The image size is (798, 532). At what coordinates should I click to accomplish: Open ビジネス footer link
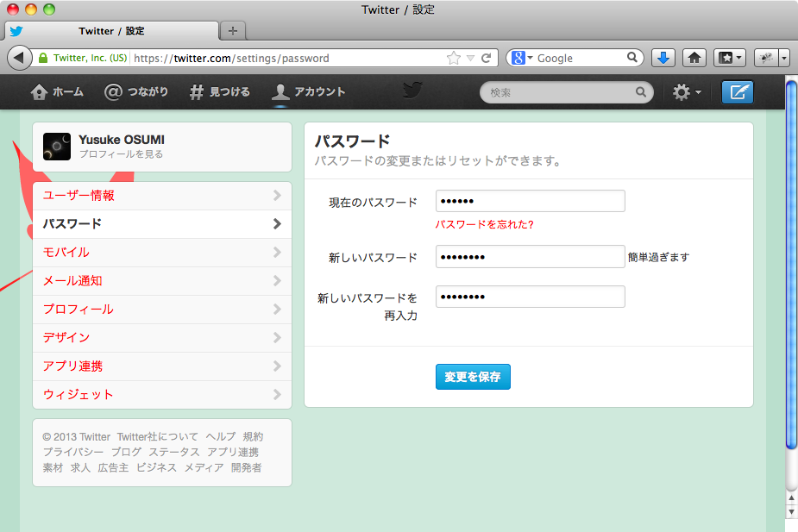[x=156, y=467]
